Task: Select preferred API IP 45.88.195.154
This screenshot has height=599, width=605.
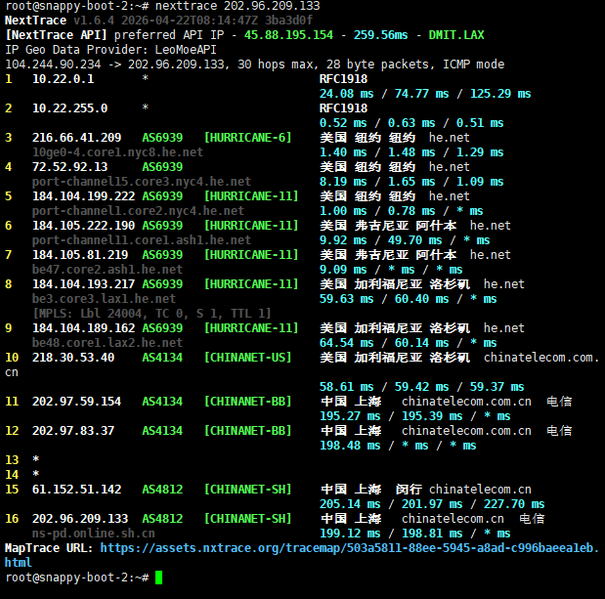Action: click(x=288, y=35)
